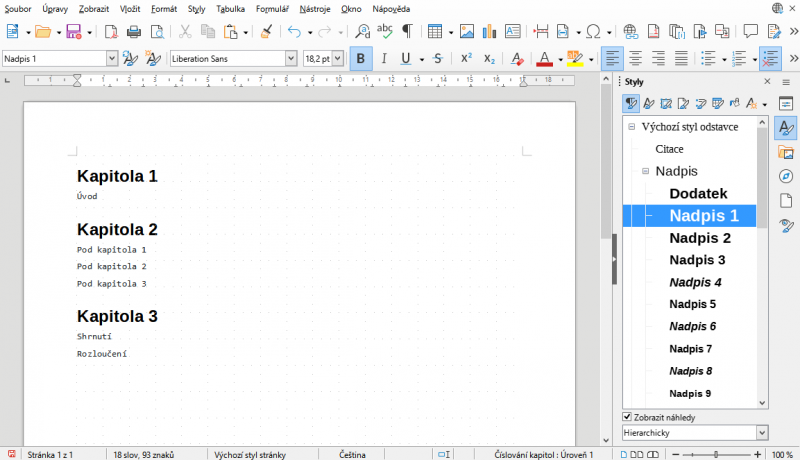Clear direct formatting

(x=517, y=59)
